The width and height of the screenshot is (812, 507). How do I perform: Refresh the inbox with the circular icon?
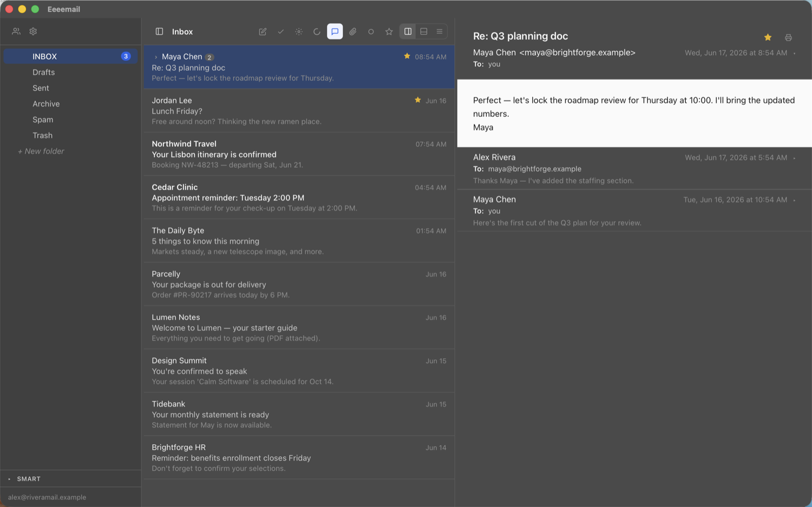click(317, 31)
